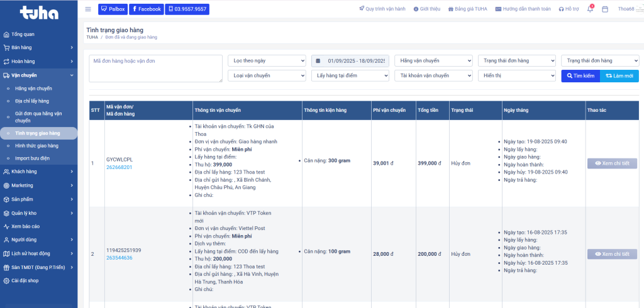Expand the Lọc theo ngày dropdown

tap(267, 61)
